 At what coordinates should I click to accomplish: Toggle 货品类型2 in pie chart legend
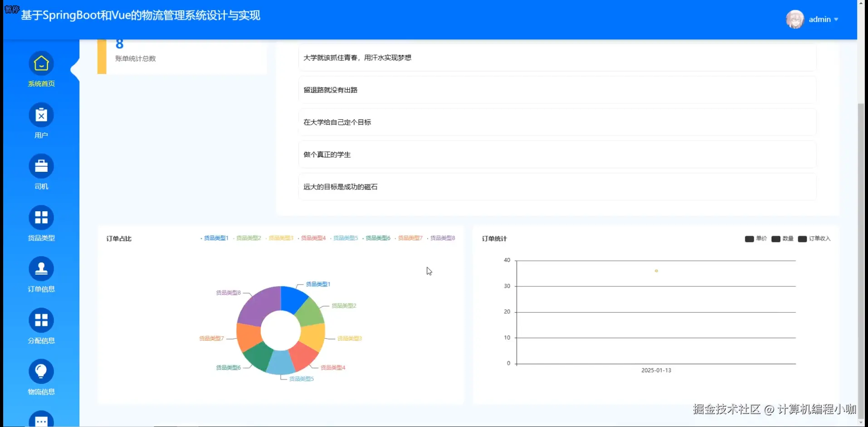tap(247, 238)
